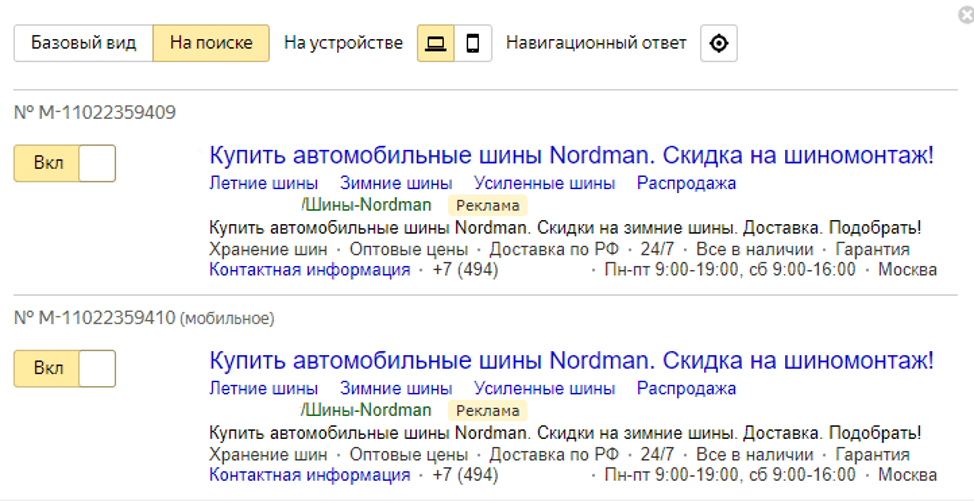The width and height of the screenshot is (974, 502).
Task: Click Усиленные шины sitelink in first ad
Action: click(544, 183)
